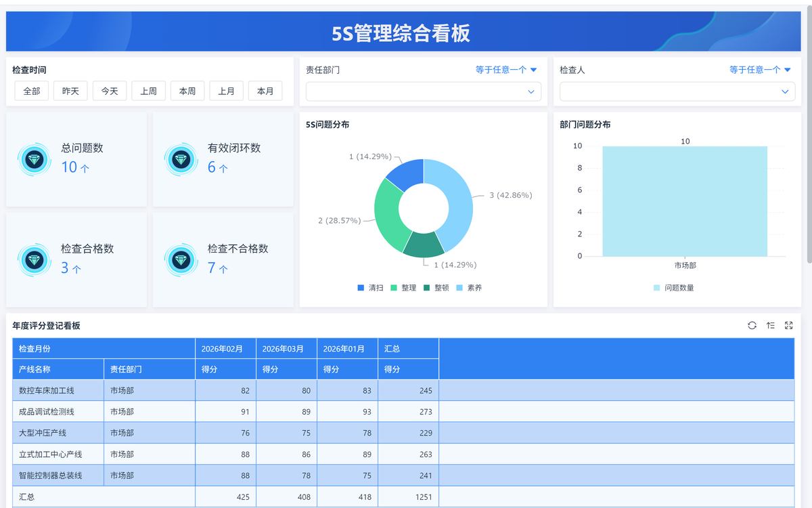The width and height of the screenshot is (812, 508).
Task: Click the 2026年01月 column header
Action: point(347,349)
